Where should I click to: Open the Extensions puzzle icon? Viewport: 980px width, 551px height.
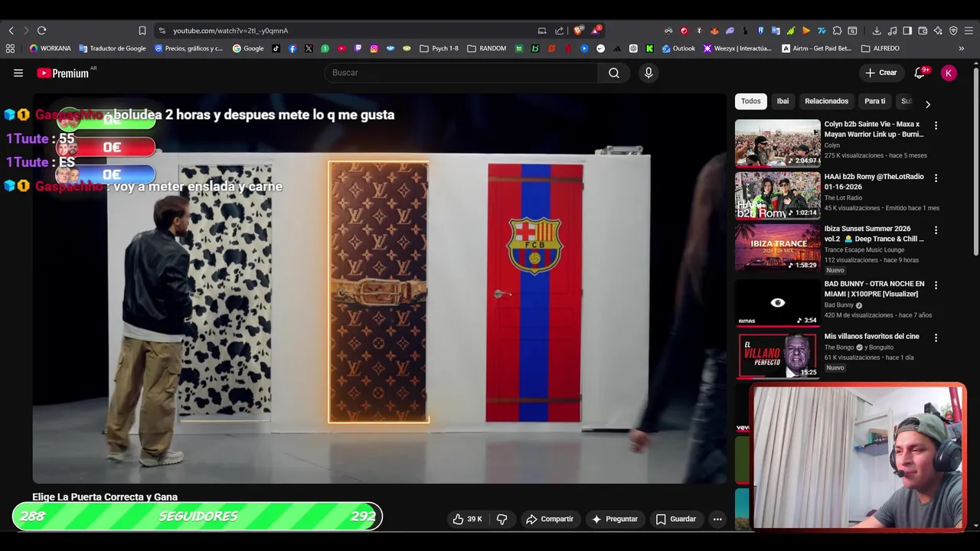pos(837,31)
